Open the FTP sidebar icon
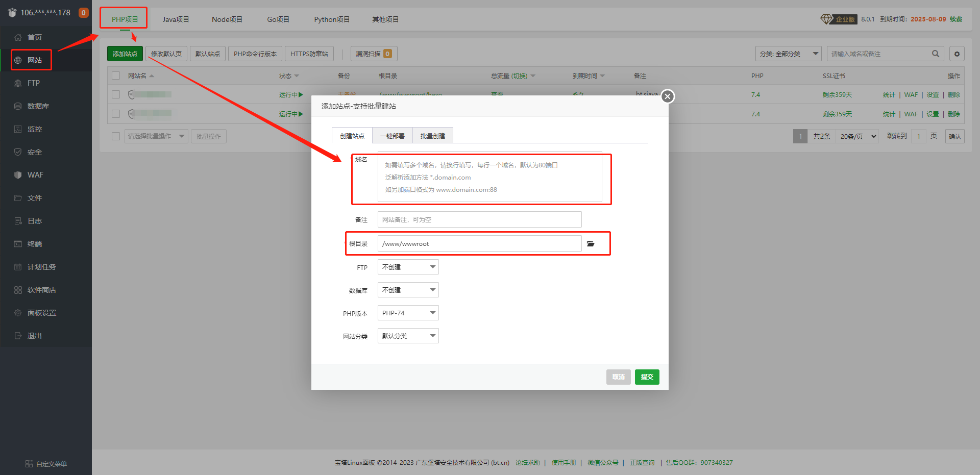 [x=18, y=83]
